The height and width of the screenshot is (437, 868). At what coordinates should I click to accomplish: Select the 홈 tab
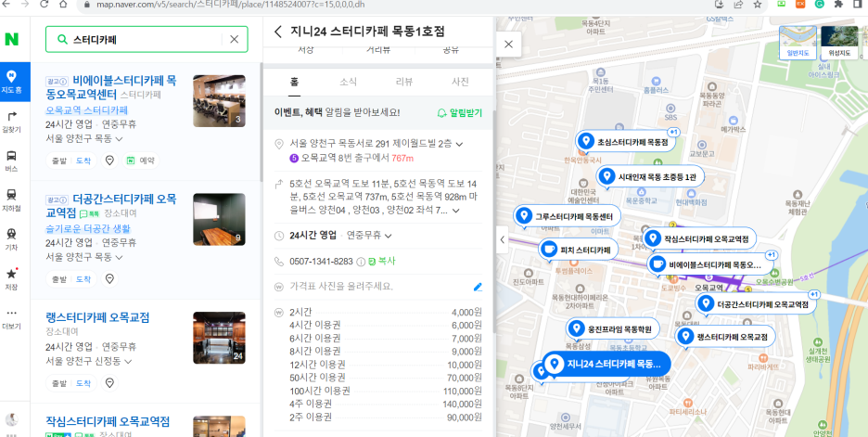point(295,82)
